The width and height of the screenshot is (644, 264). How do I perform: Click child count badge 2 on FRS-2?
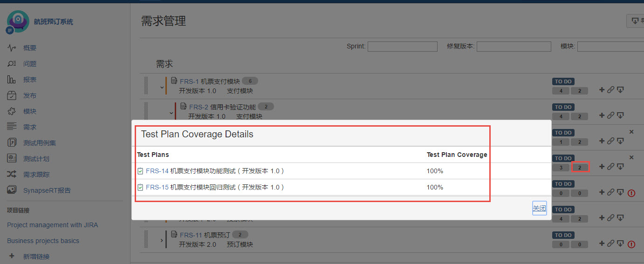(266, 107)
